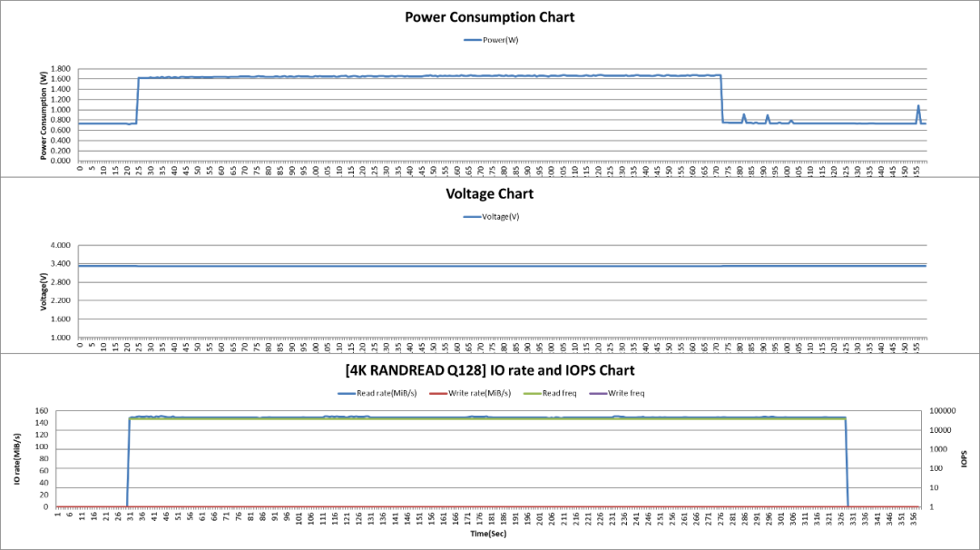The width and height of the screenshot is (980, 550).
Task: Click the read rate falling edge line
Action: tap(847, 463)
